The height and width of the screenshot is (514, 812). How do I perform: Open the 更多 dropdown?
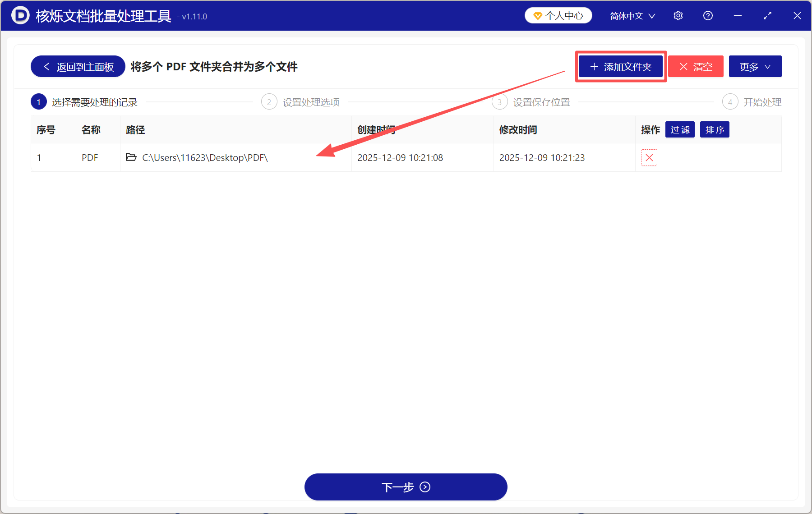pos(755,66)
